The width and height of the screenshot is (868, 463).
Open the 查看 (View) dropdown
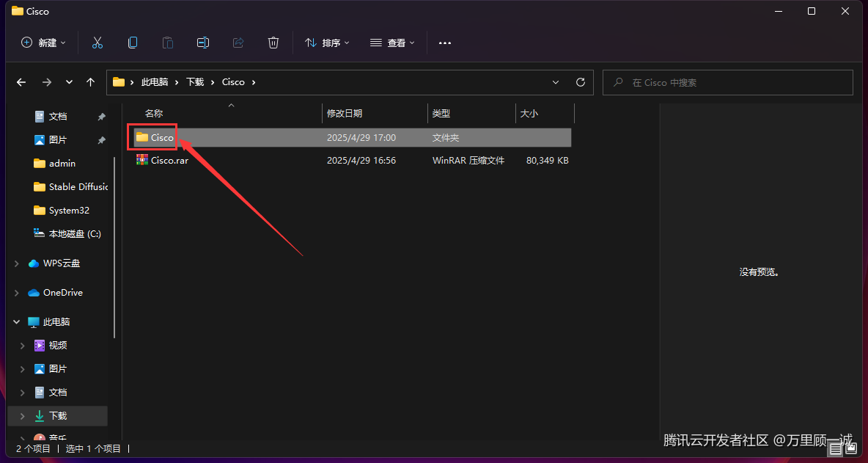pyautogui.click(x=392, y=43)
